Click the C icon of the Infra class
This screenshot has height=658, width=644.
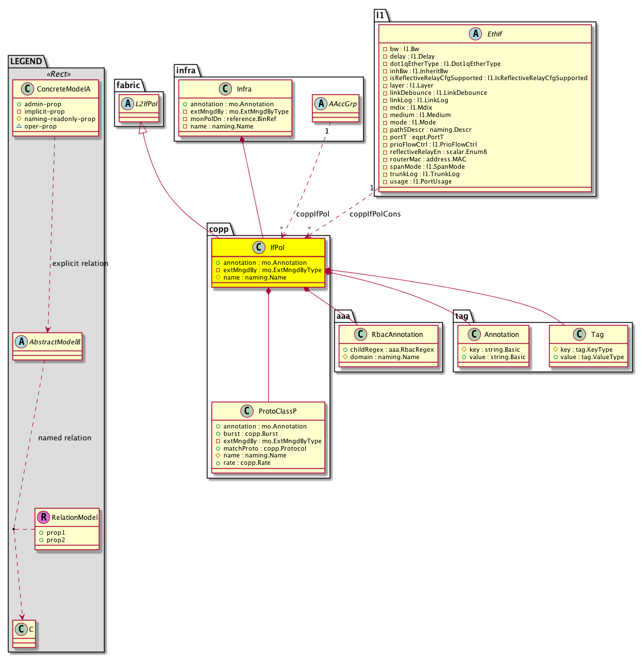tap(225, 89)
